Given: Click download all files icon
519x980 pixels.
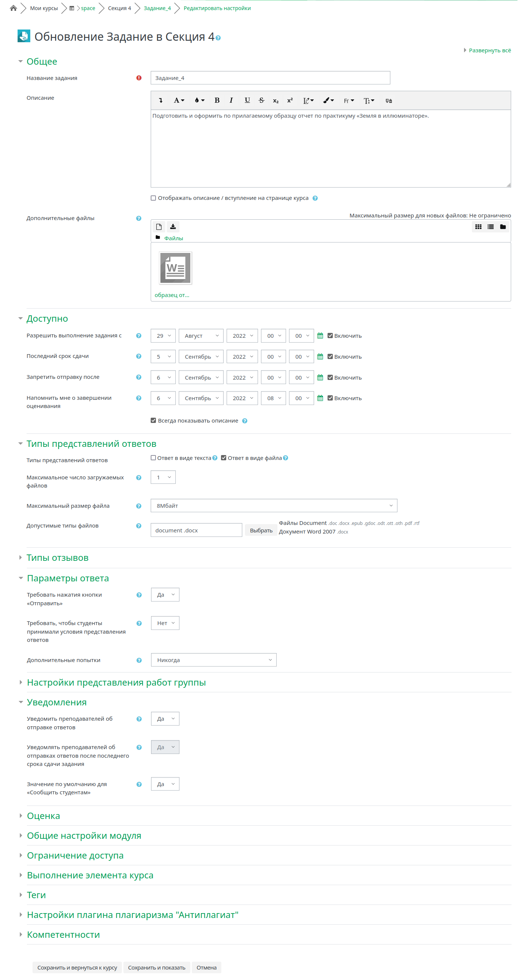Looking at the screenshot, I should tap(173, 227).
